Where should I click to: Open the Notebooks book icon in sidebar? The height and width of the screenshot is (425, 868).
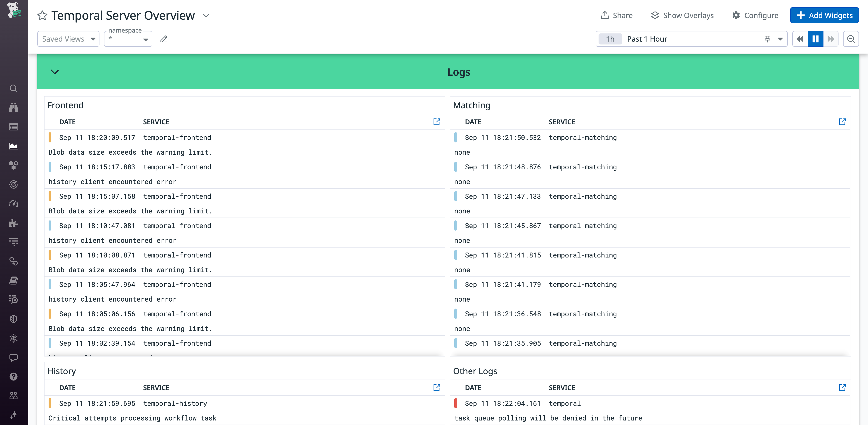point(14,280)
